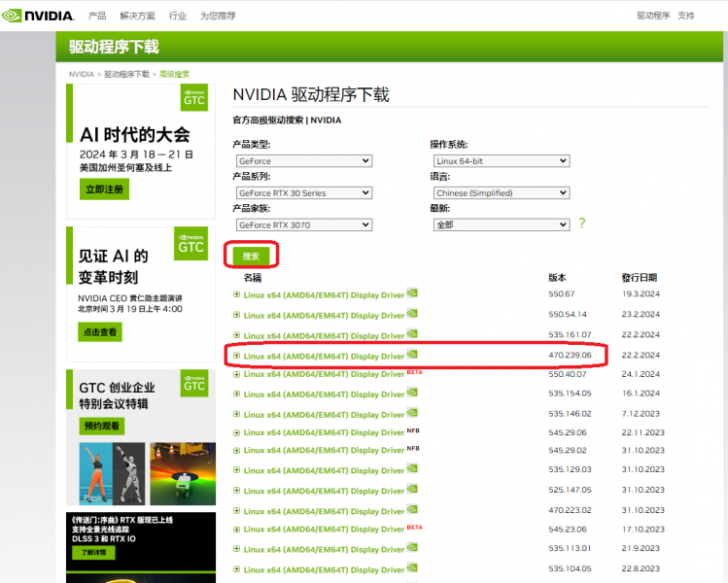
Task: Click the 传送门 RTX 版 banner
Action: (141, 547)
